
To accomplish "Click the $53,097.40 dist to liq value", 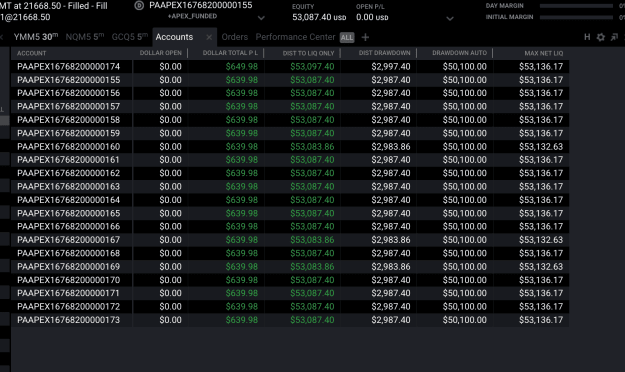I will click(312, 67).
